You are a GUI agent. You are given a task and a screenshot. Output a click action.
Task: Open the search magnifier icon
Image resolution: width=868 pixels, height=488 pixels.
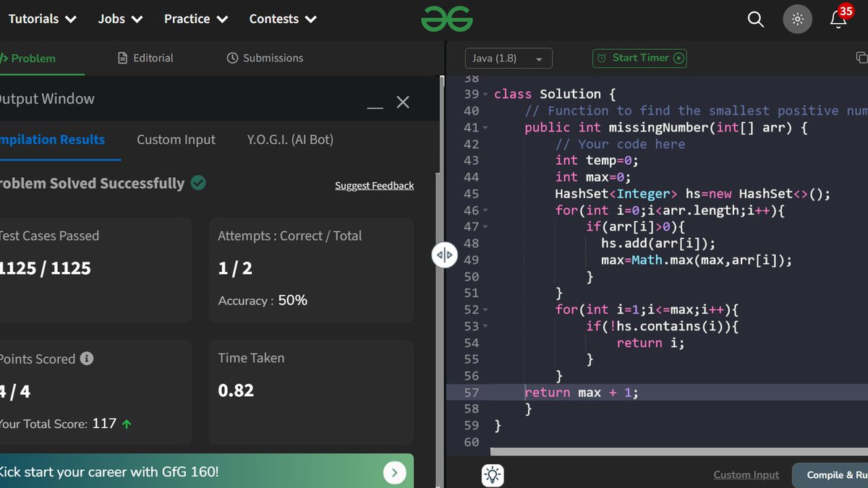(x=755, y=20)
